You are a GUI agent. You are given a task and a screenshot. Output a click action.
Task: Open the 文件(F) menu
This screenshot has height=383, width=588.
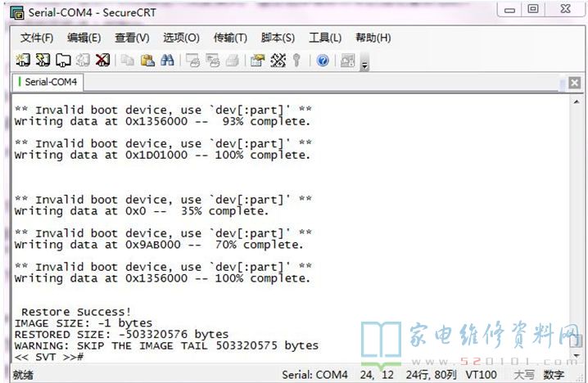[x=37, y=38]
